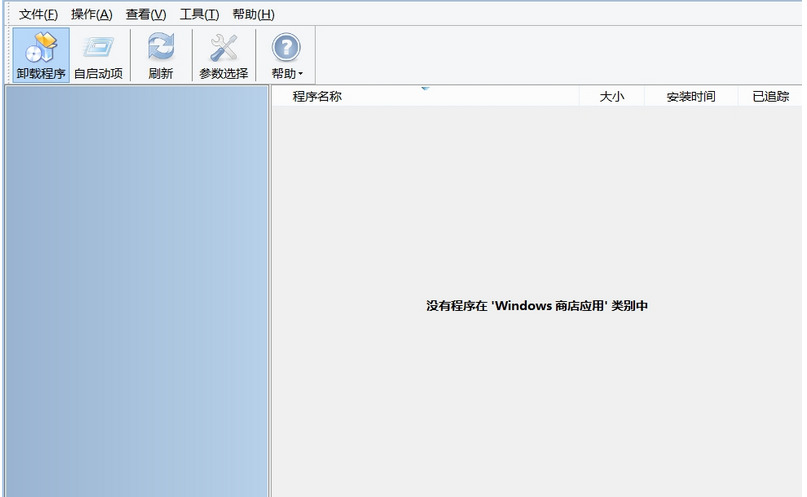Open the 自启动项 startup items view
This screenshot has height=497, width=807.
(98, 55)
